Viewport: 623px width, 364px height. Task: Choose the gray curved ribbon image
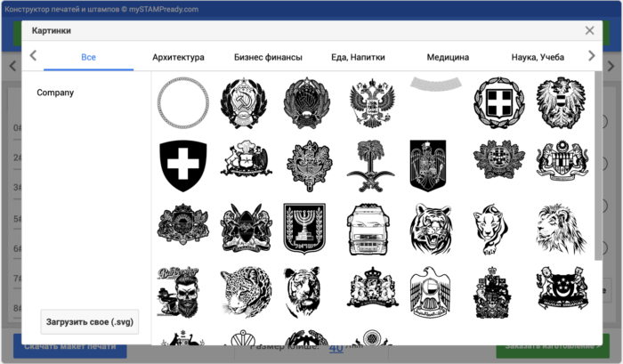tap(436, 84)
